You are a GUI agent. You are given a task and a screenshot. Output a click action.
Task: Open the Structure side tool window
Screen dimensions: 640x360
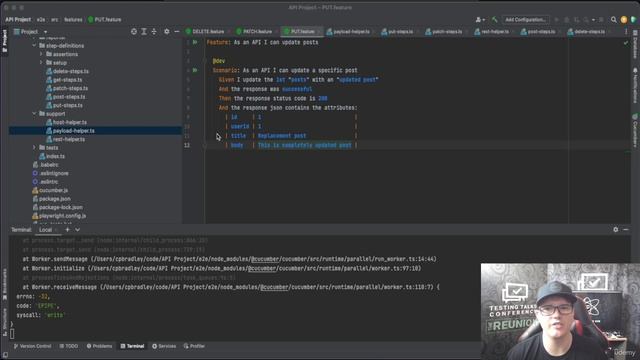coord(4,322)
